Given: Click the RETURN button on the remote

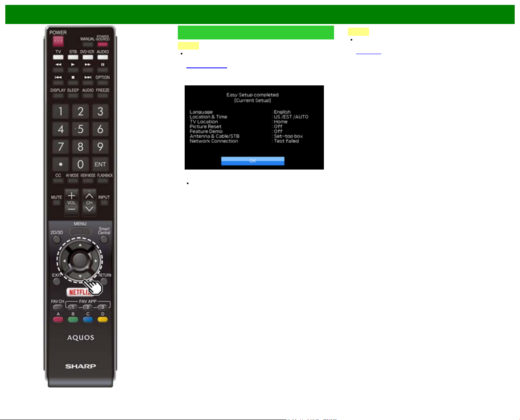Looking at the screenshot, I should pyautogui.click(x=104, y=281).
